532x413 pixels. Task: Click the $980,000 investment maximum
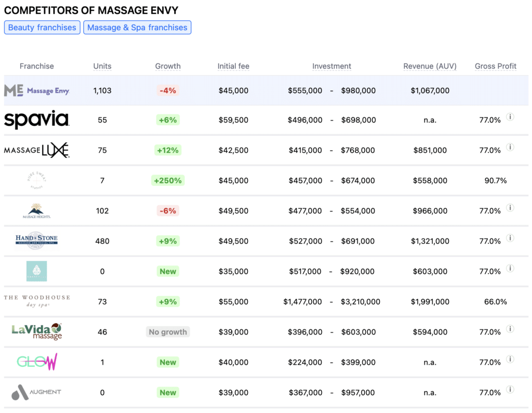point(358,90)
